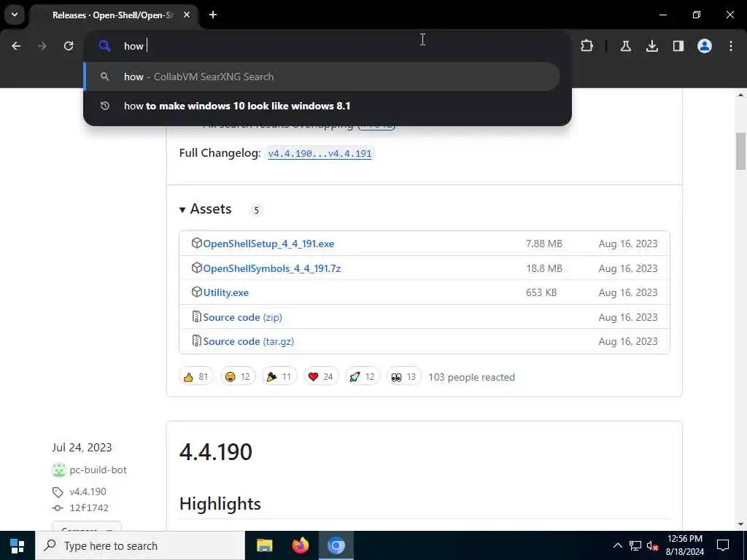The width and height of the screenshot is (747, 560).
Task: Open the downloads tray icon
Action: coord(652,46)
